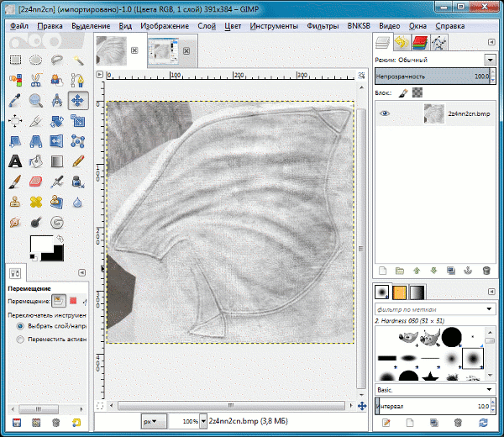Select radio option 'Выбрать слой/напр'
The height and width of the screenshot is (437, 504).
(20, 326)
